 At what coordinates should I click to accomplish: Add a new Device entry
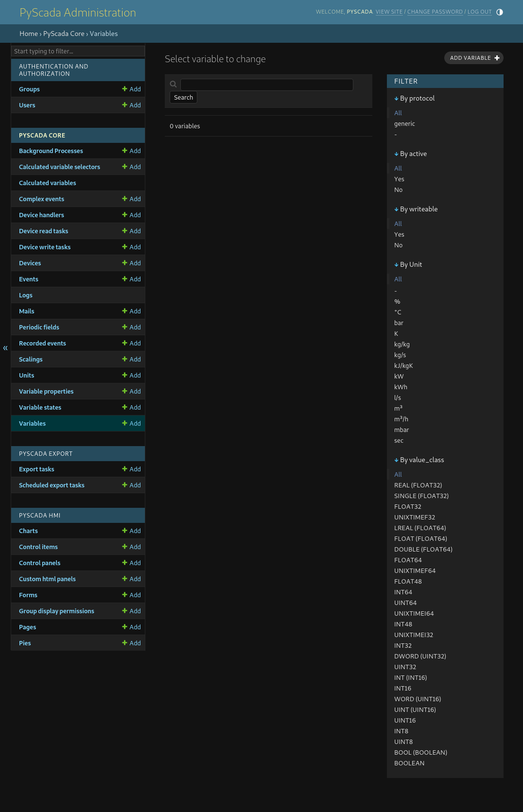[131, 263]
